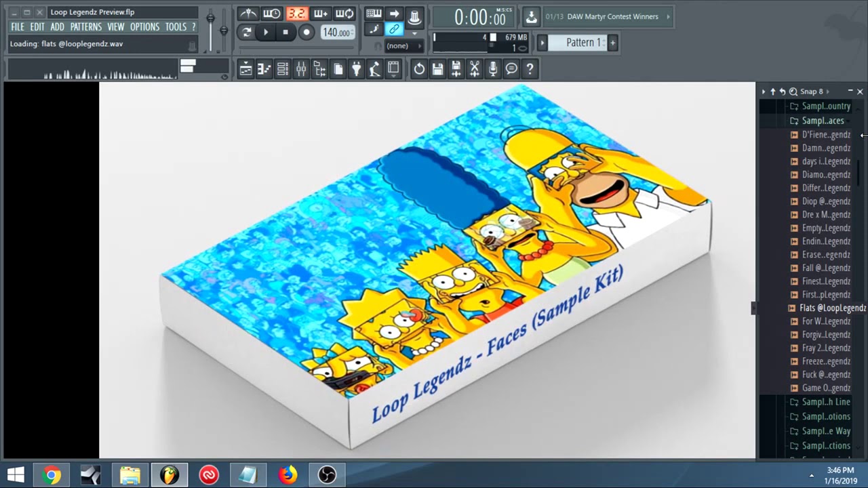
Task: Open the global snap (none) dropdown
Action: pos(403,46)
